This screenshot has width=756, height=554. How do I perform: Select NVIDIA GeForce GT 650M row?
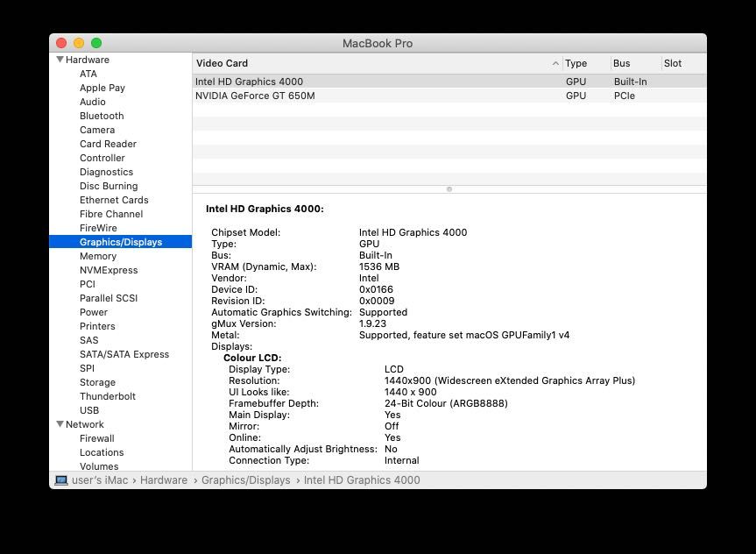449,96
